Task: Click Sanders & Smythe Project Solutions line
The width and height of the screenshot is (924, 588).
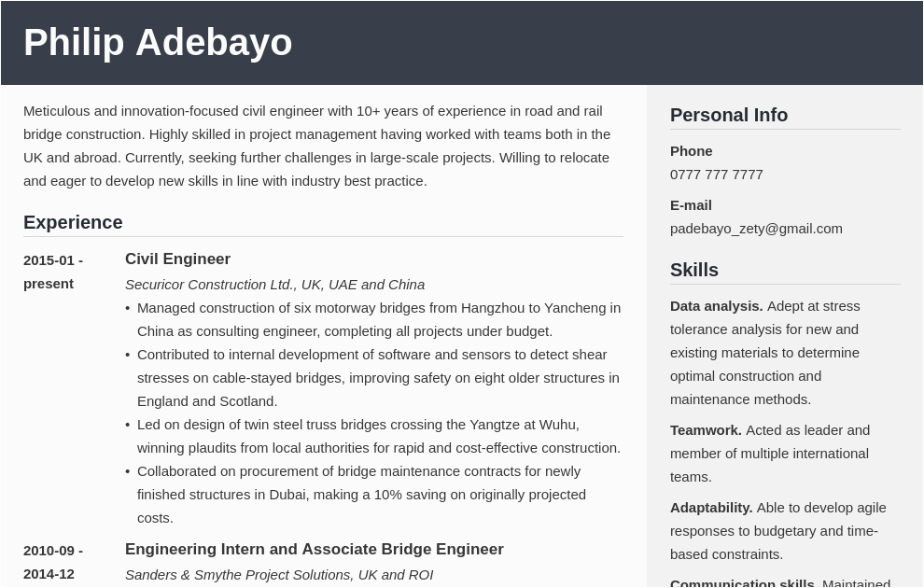Action: pos(279,575)
